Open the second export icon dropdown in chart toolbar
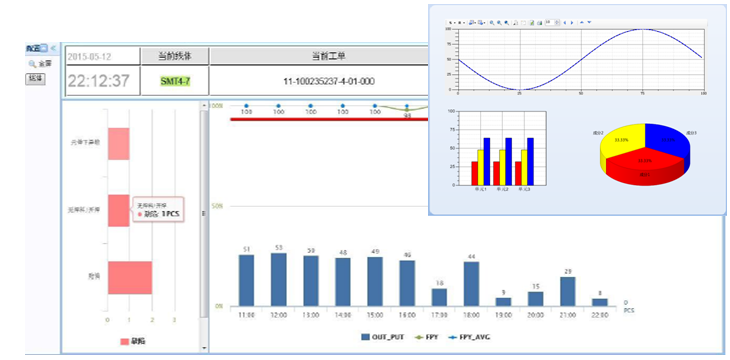Image resolution: width=730 pixels, height=360 pixels. 484,22
